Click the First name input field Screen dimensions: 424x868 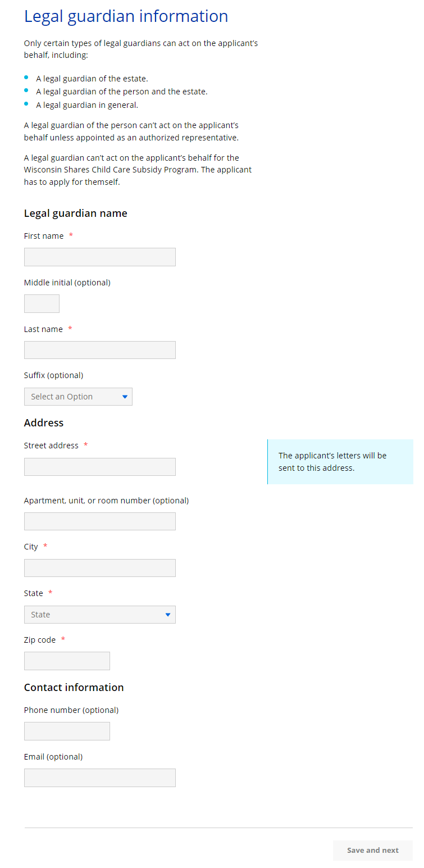pyautogui.click(x=99, y=257)
